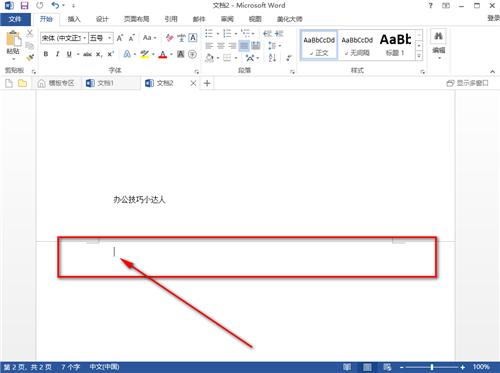Toggle italic formatting
Viewport: 500px width, 373px height.
tap(57, 54)
